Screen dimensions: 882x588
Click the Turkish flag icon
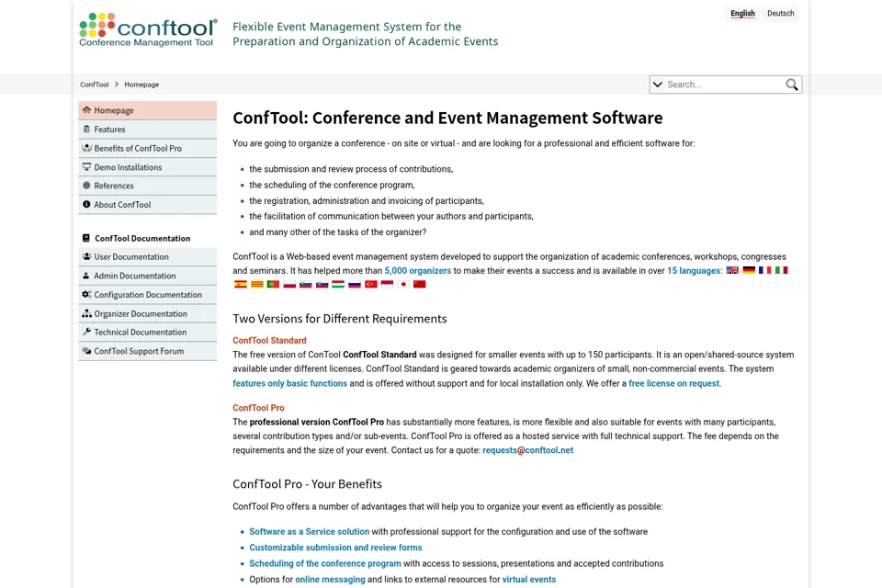pyautogui.click(x=370, y=284)
